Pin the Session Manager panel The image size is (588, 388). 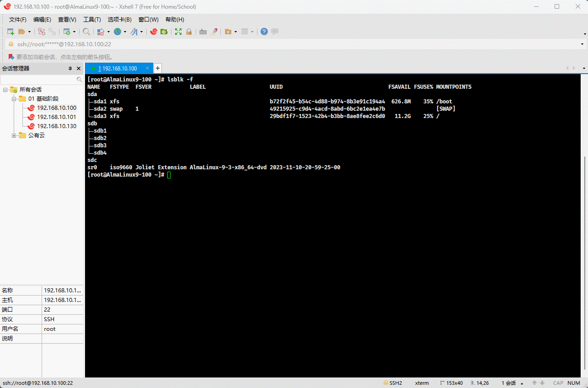[x=70, y=69]
